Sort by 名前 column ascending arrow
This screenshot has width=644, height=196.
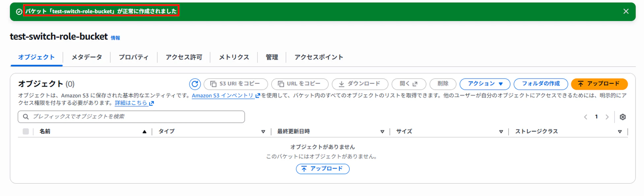[x=144, y=132]
